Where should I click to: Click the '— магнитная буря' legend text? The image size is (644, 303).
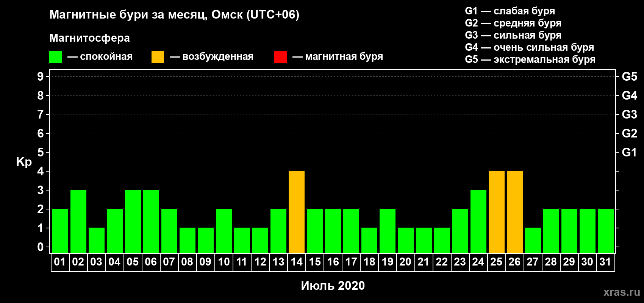(x=338, y=57)
